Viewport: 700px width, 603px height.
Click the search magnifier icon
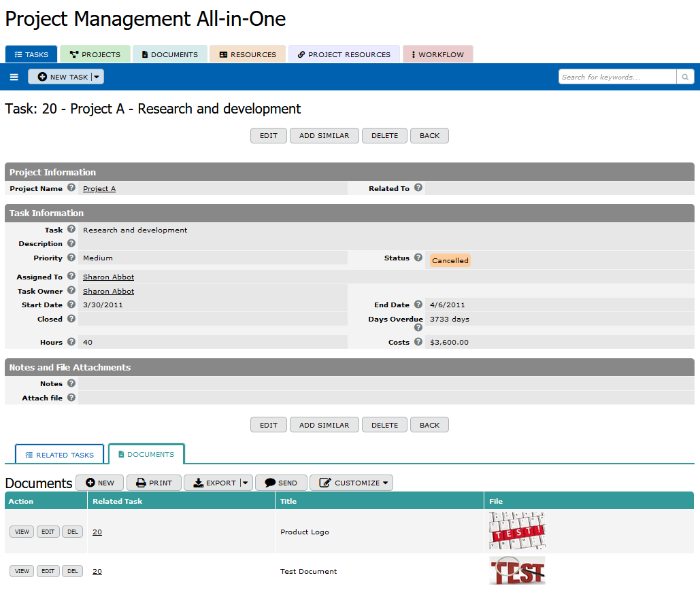click(685, 77)
